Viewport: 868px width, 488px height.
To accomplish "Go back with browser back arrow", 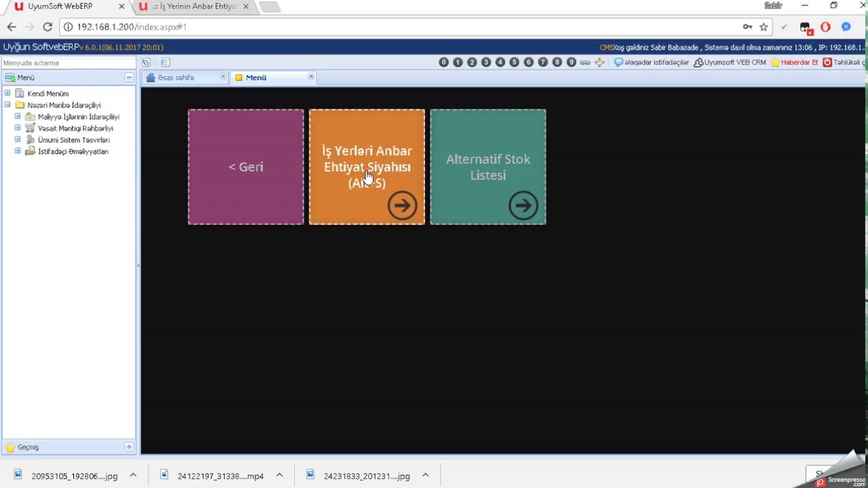I will tap(12, 26).
